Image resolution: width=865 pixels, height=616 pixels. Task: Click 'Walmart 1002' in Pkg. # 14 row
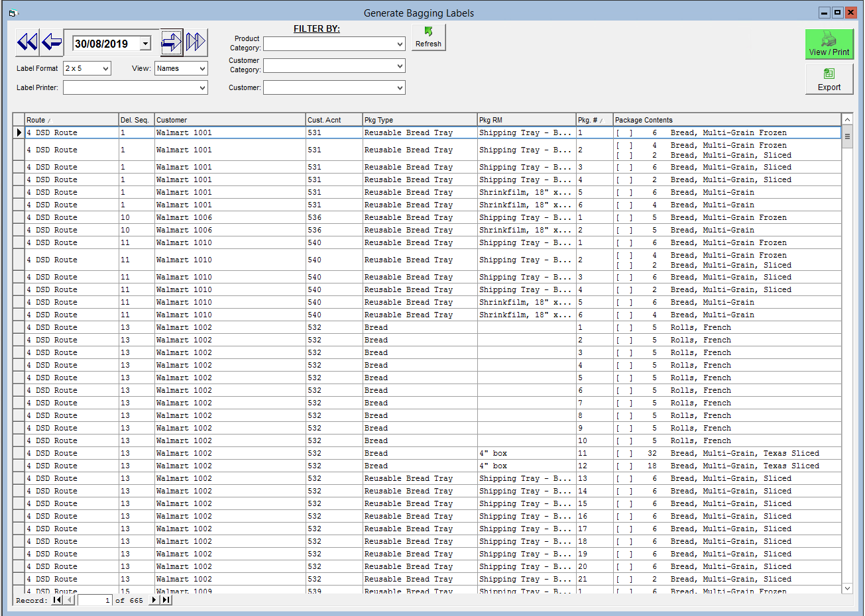pos(184,491)
